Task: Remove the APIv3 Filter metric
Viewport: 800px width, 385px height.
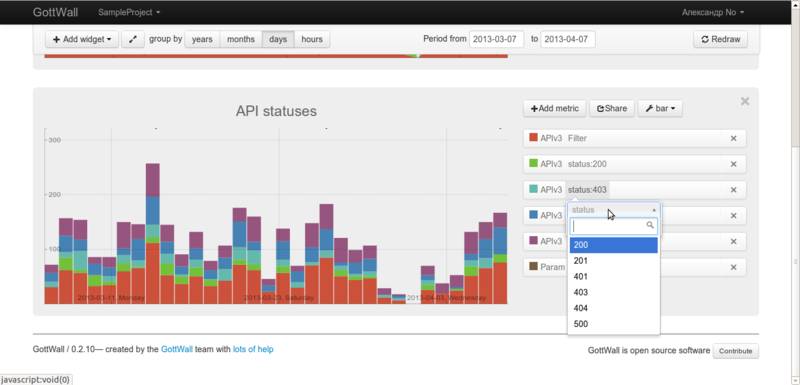Action: coord(733,138)
